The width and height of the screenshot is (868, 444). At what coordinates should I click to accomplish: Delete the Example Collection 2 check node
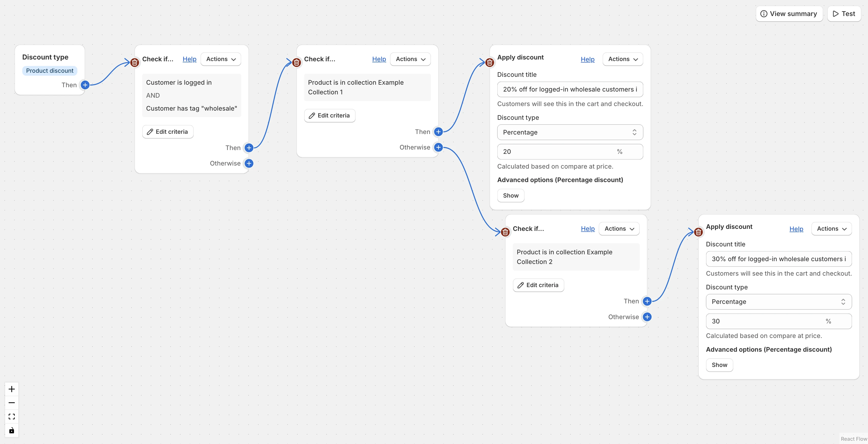click(505, 232)
